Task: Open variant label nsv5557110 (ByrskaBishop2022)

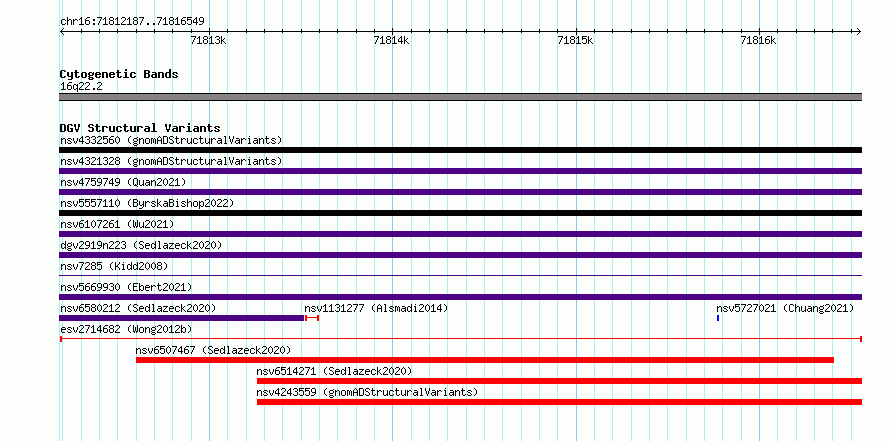Action: [147, 203]
